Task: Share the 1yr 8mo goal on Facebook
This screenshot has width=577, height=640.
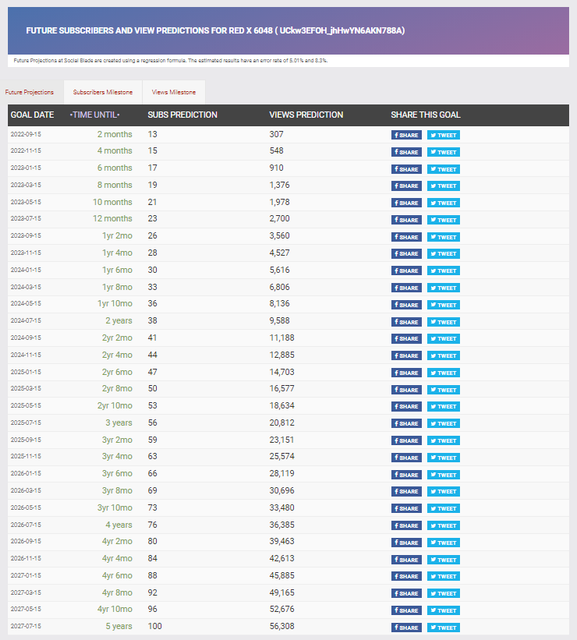Action: click(406, 288)
